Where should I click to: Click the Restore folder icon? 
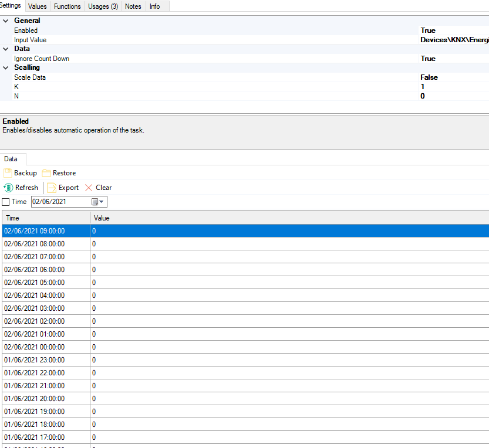coord(46,173)
